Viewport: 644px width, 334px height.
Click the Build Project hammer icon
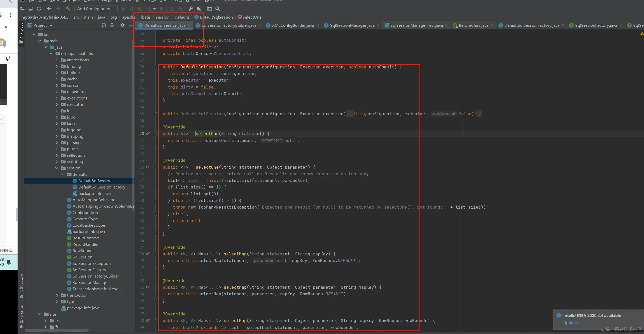68,9
